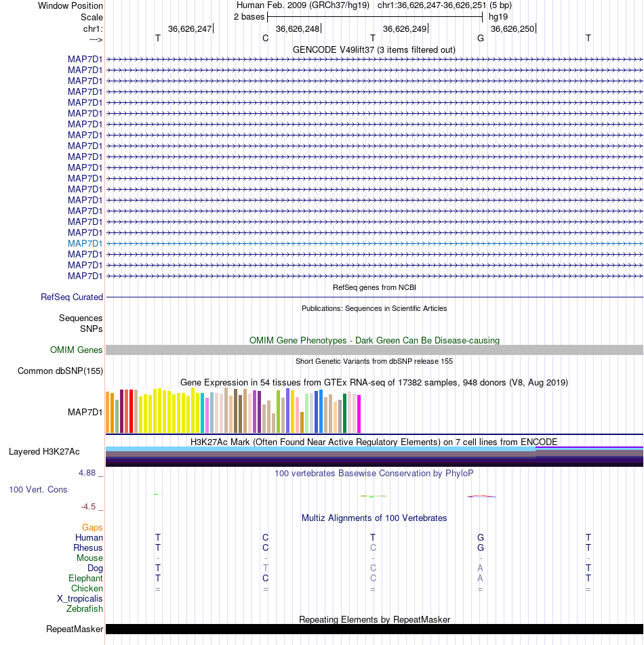Click the 'G' base in the Human row
Image resolution: width=644 pixels, height=645 pixels.
[x=480, y=538]
